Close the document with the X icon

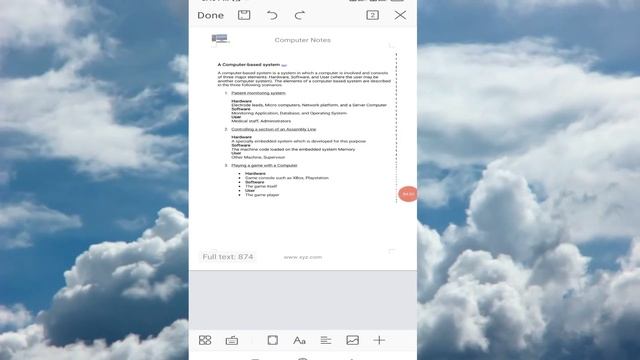400,15
